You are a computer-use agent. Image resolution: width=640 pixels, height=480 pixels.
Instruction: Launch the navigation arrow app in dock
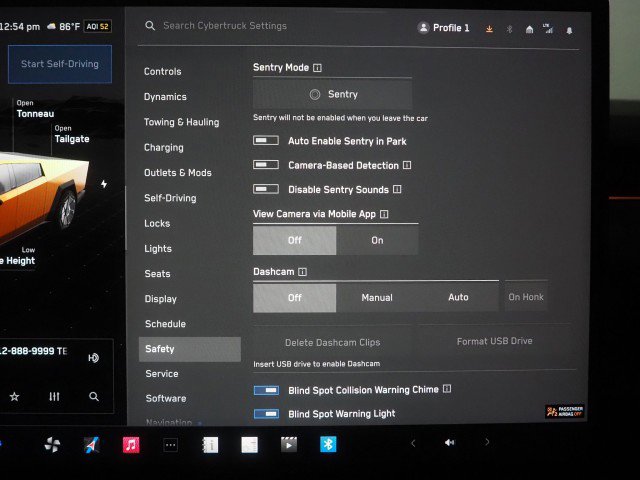pos(92,444)
